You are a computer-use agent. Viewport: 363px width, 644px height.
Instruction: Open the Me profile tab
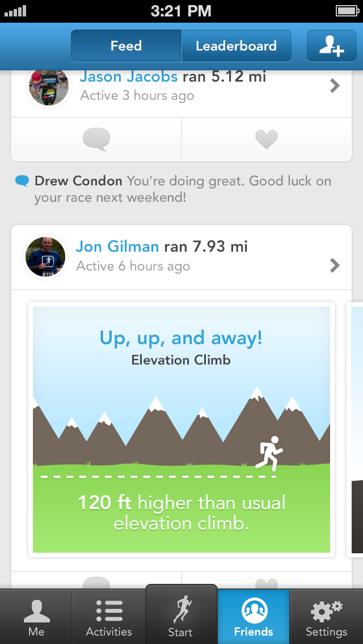coord(36,617)
